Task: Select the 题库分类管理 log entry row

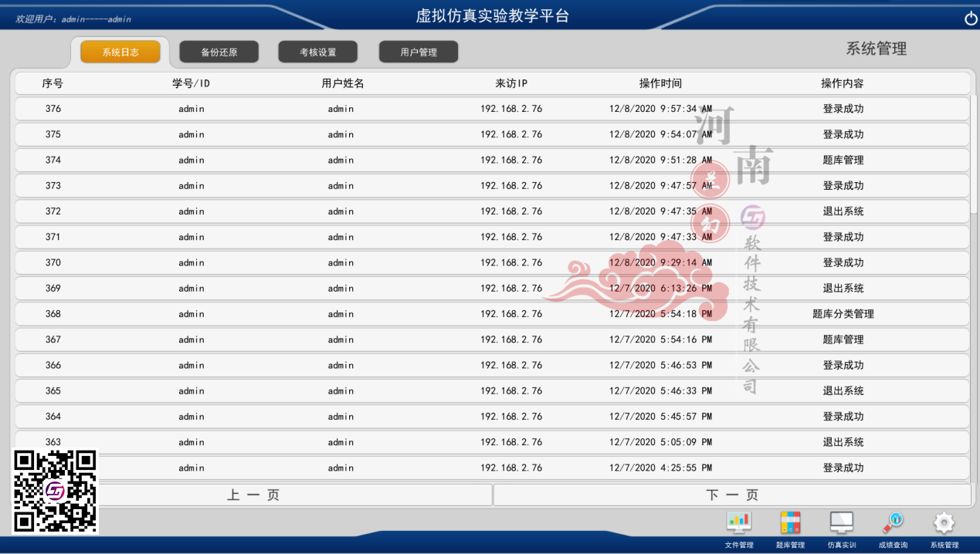Action: (x=492, y=314)
